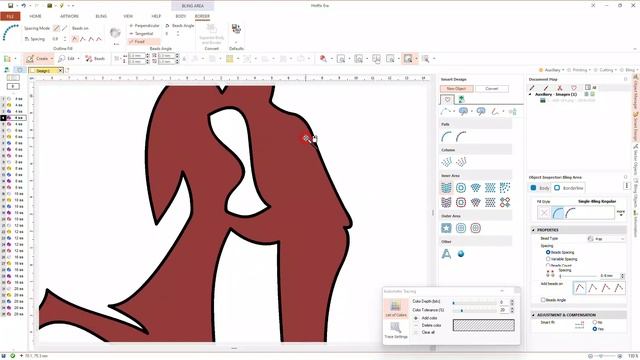Select the first Path arc icon
Screen dimensions: 640x360
click(x=447, y=137)
